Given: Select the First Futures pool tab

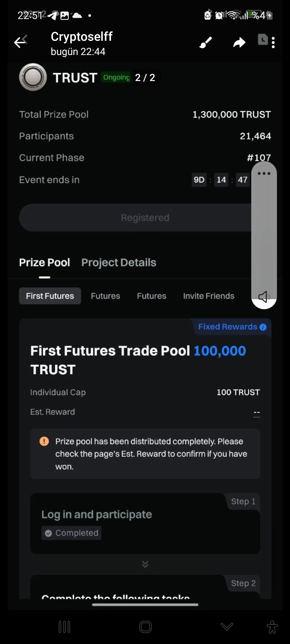Looking at the screenshot, I should click(x=50, y=296).
